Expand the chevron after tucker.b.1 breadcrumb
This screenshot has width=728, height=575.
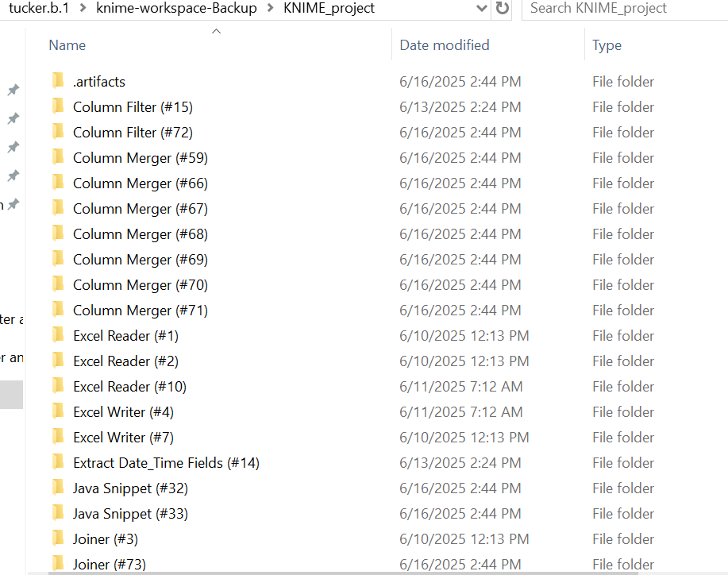point(83,8)
